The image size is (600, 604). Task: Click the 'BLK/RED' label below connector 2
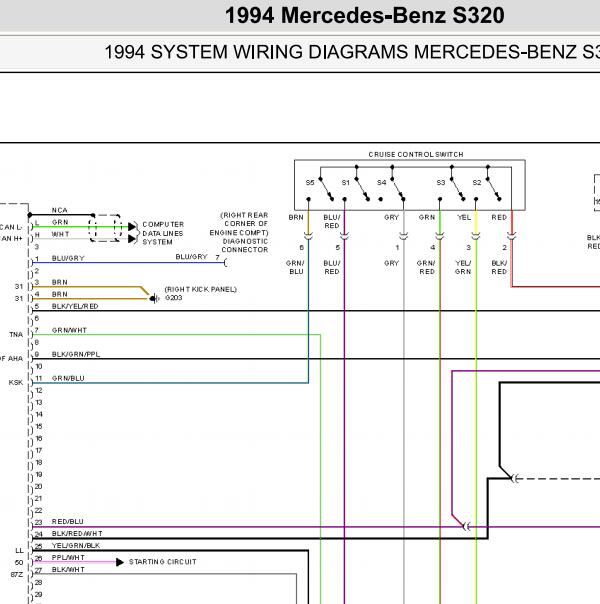499,267
